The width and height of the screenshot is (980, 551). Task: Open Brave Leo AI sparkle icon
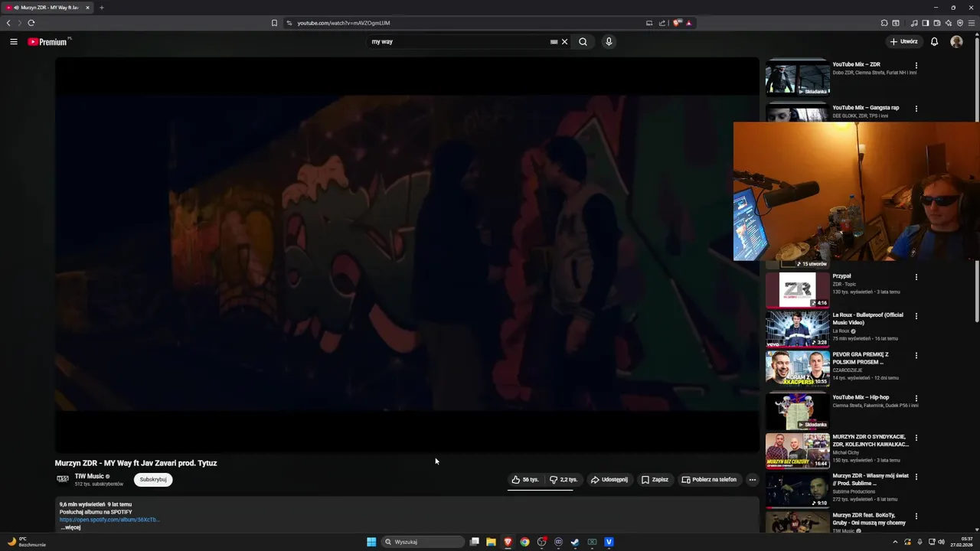[x=949, y=23]
